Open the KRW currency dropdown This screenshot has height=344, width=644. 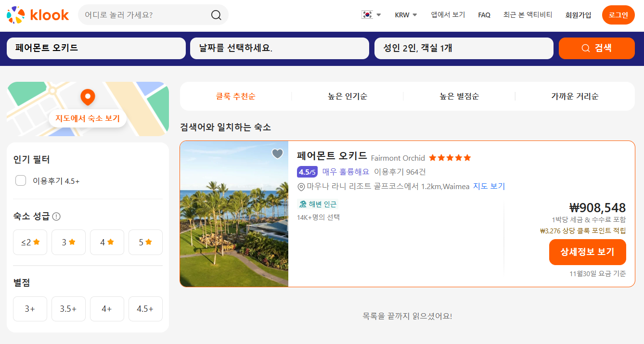coord(406,15)
